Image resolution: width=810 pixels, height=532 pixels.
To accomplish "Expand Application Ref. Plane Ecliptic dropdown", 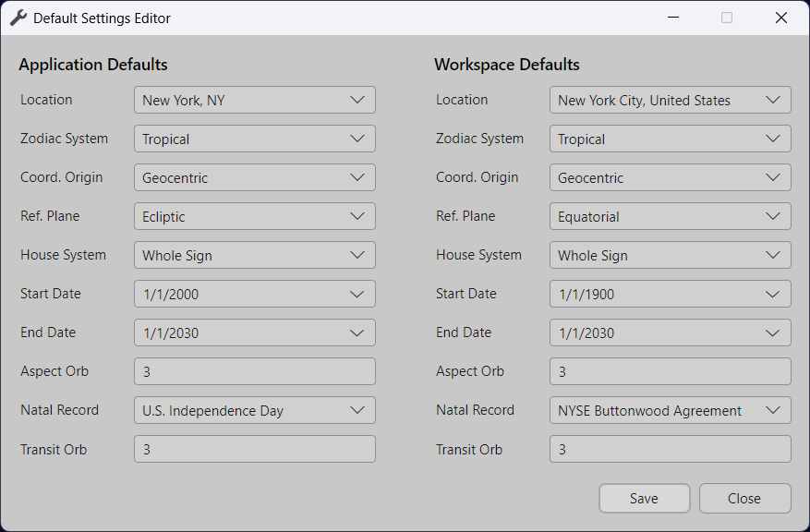I will [254, 216].
